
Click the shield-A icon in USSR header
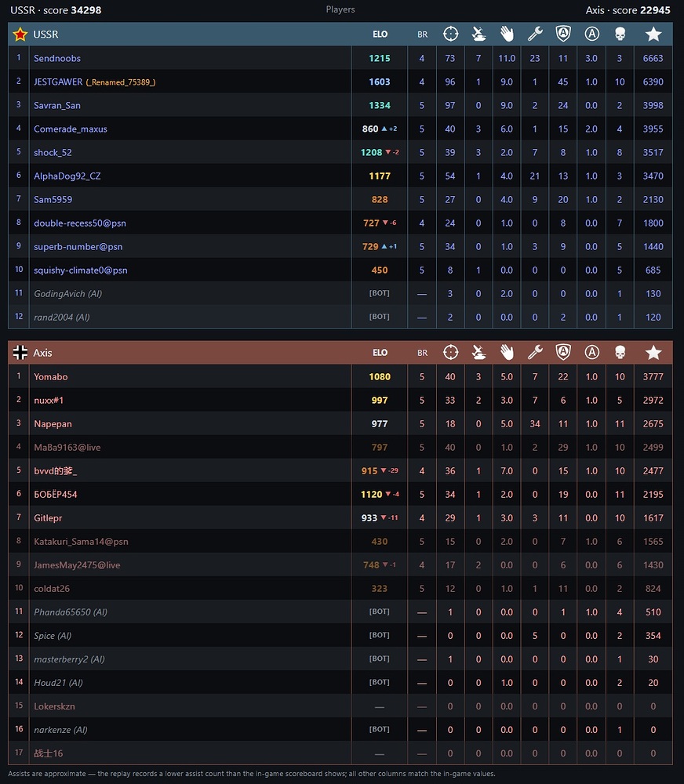click(563, 34)
